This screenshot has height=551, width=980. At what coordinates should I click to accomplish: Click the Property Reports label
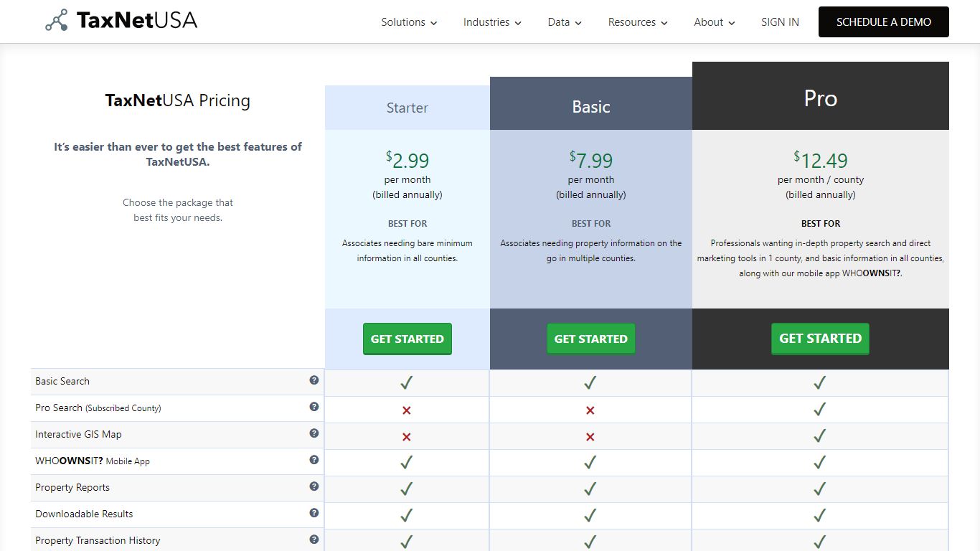point(72,487)
